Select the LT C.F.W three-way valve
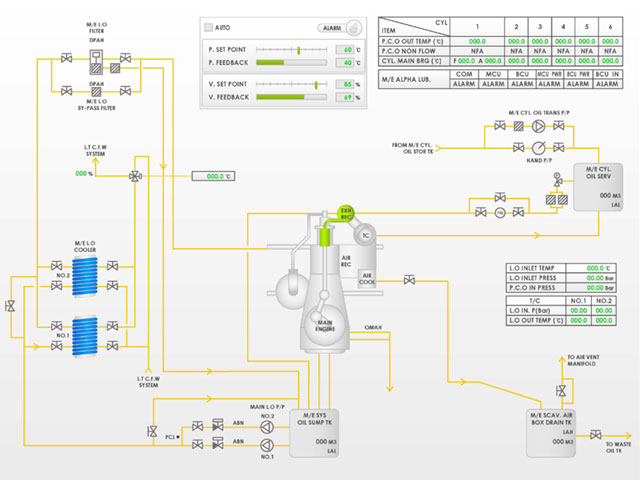640x480 pixels. [x=136, y=176]
